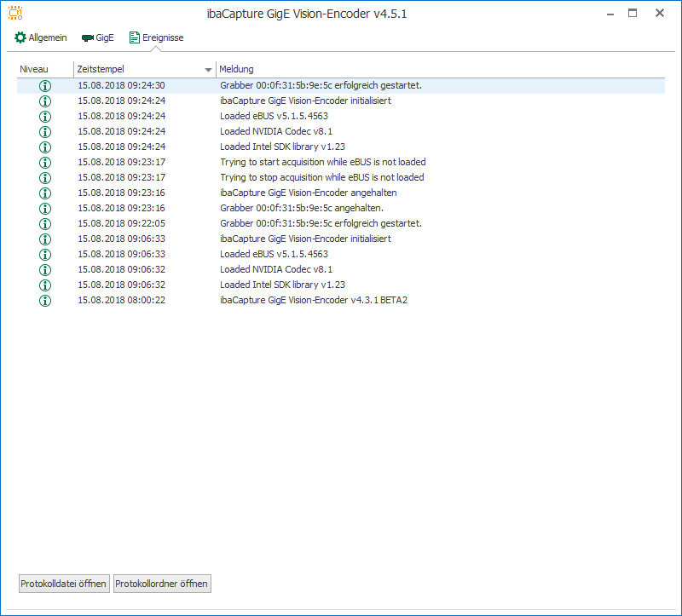Select message 'Grabber 00:0f:31:5b:9e:5c erfolgreich gestartet.' at 09:24:30
Image resolution: width=682 pixels, height=616 pixels.
[321, 85]
